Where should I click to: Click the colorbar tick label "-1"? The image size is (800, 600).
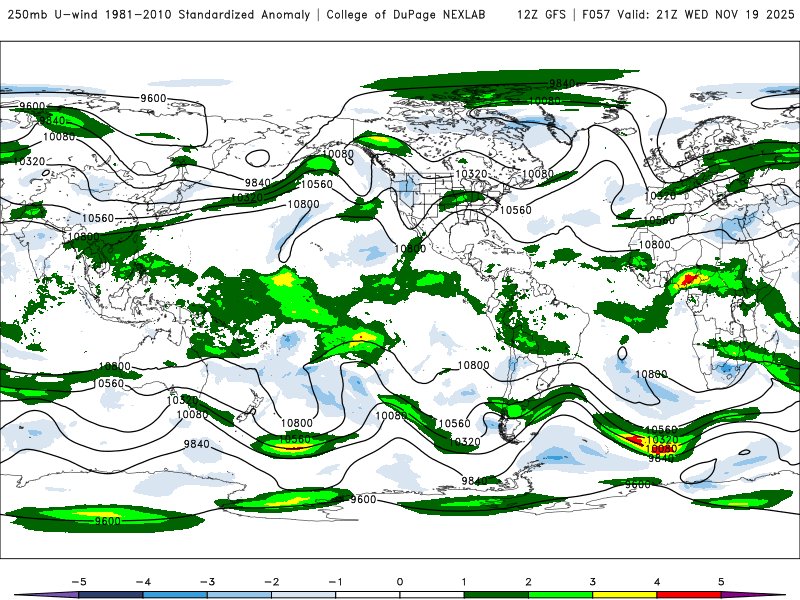tap(335, 582)
